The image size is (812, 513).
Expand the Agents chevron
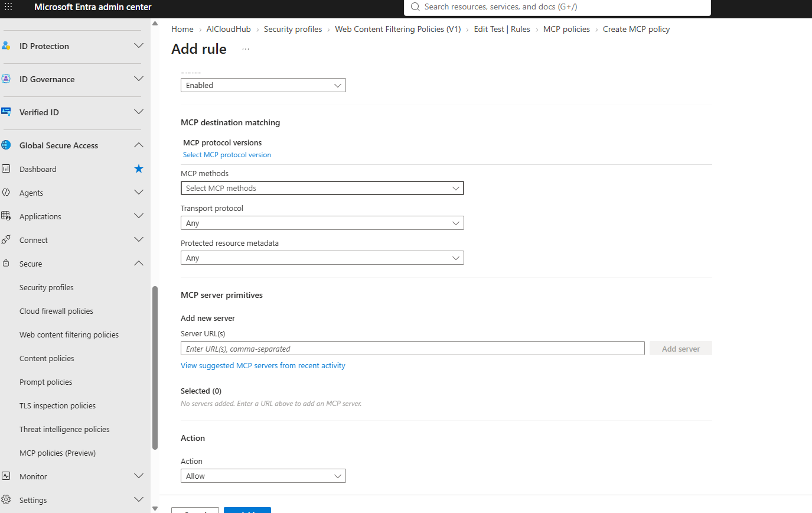click(139, 193)
